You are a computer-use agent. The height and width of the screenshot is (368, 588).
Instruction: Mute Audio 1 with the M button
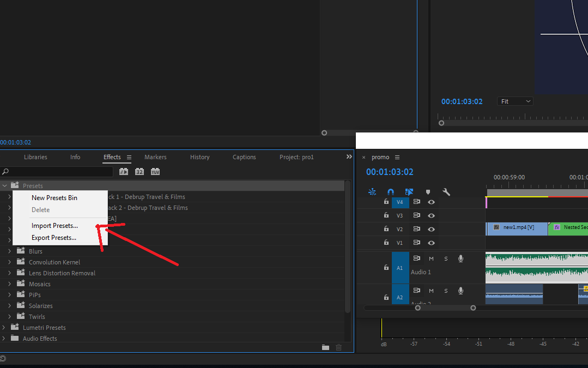[x=431, y=258]
